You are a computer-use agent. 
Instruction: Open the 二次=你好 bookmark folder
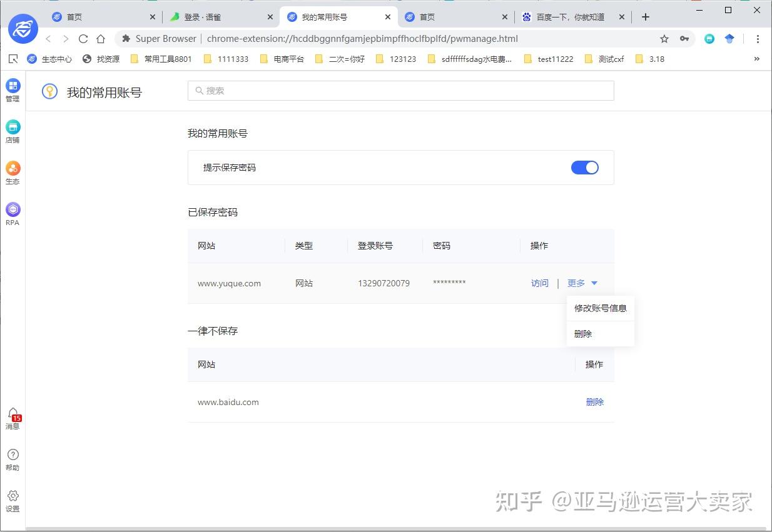click(x=340, y=59)
